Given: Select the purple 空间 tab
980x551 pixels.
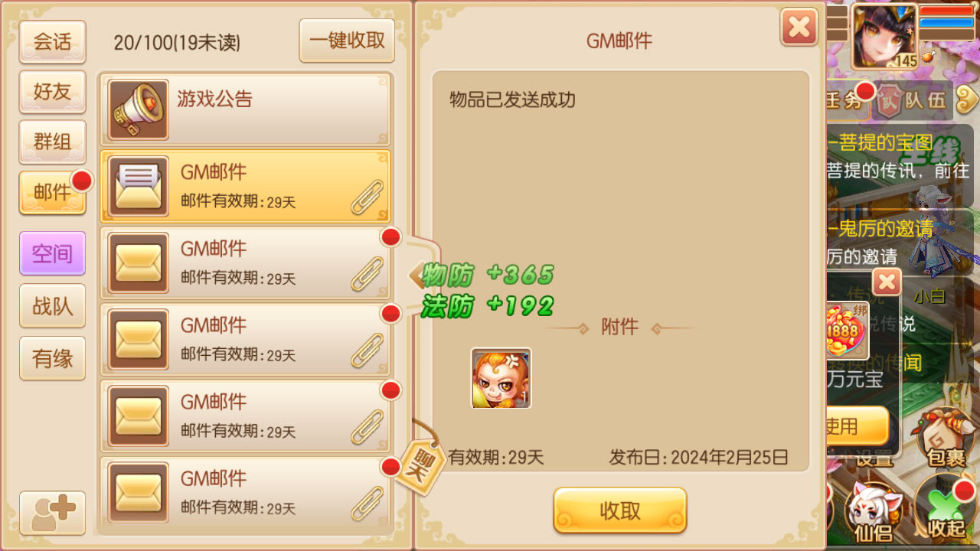Looking at the screenshot, I should pos(52,253).
